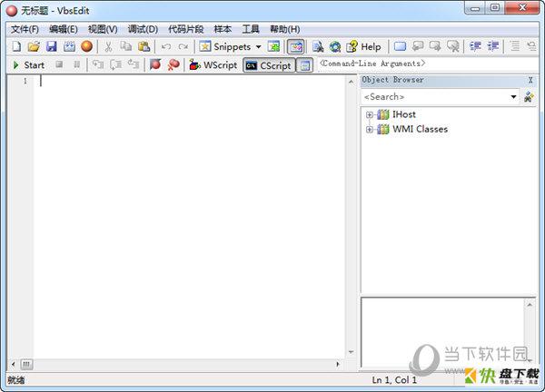This screenshot has width=545, height=392.
Task: Open the 帮助(H) menu
Action: tap(285, 30)
